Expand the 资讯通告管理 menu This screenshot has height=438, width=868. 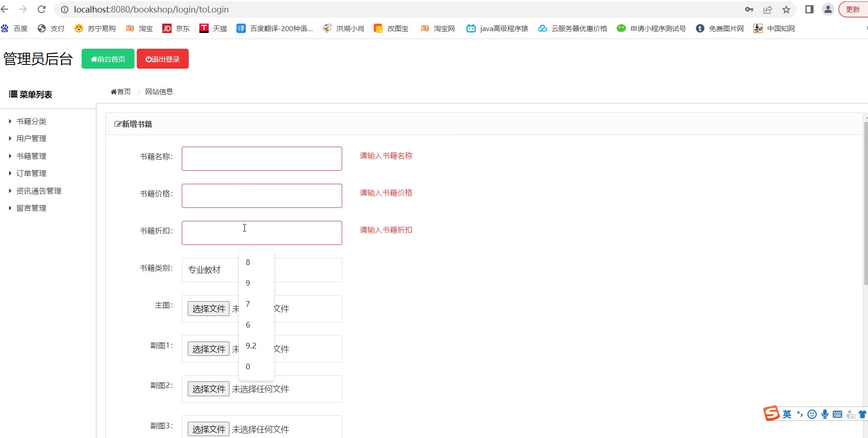point(38,191)
